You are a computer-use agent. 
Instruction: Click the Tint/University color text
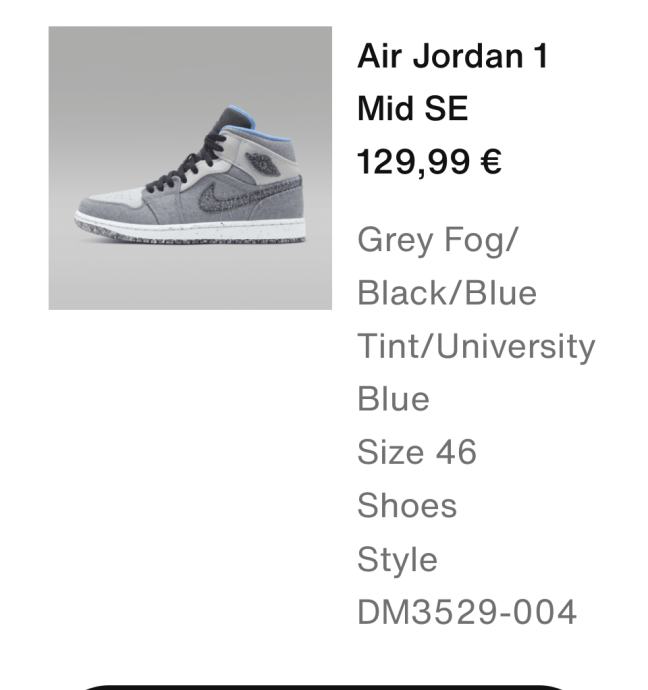(476, 347)
